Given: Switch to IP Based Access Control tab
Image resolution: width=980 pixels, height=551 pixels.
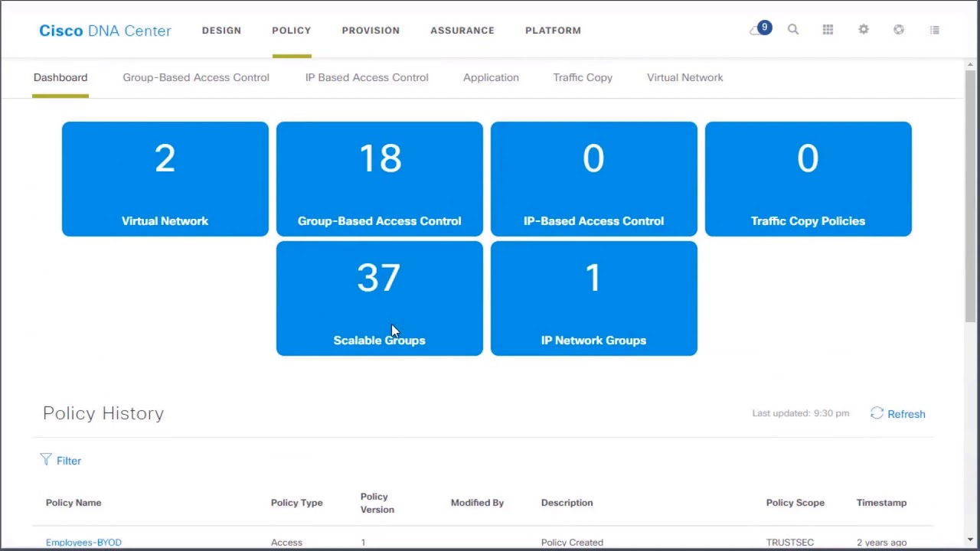Looking at the screenshot, I should pos(367,77).
